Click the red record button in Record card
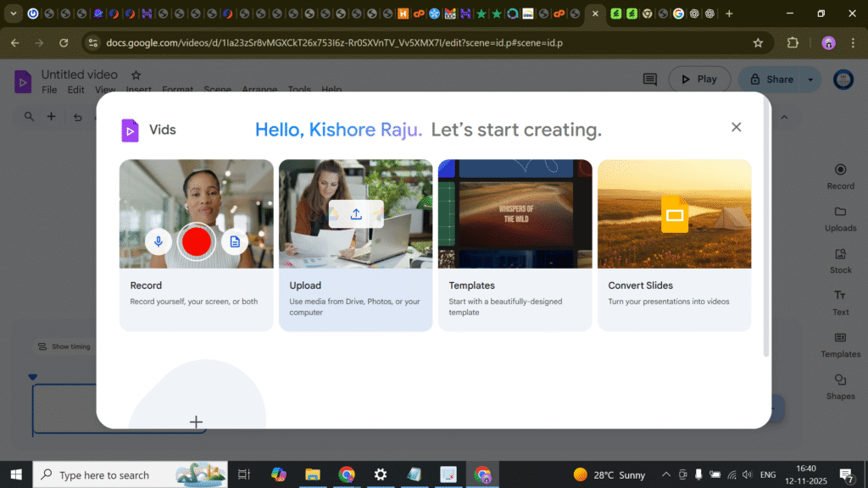Screen dimensions: 868x488 [x=196, y=241]
